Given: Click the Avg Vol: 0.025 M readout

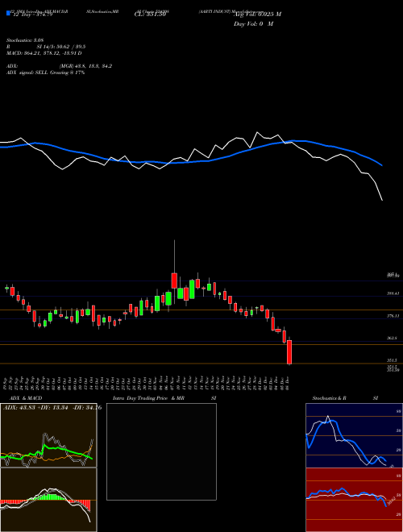Looking at the screenshot, I should click(x=257, y=15).
